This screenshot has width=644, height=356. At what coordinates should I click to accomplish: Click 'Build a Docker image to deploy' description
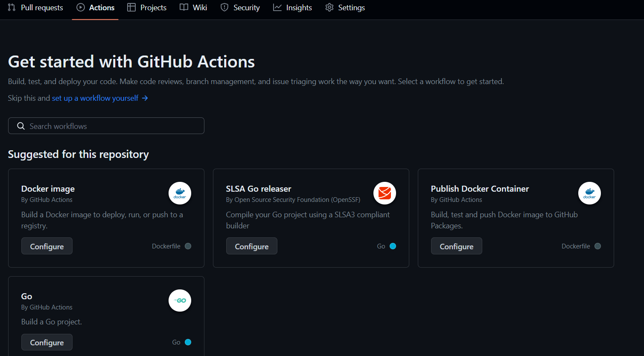102,220
